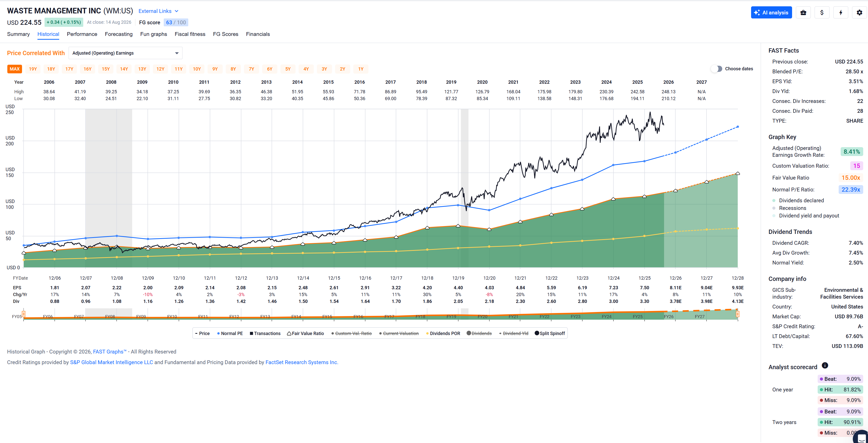Click the Dividend CAGR value 7.40%
Viewport: 868px width, 443px height.
[x=856, y=243]
